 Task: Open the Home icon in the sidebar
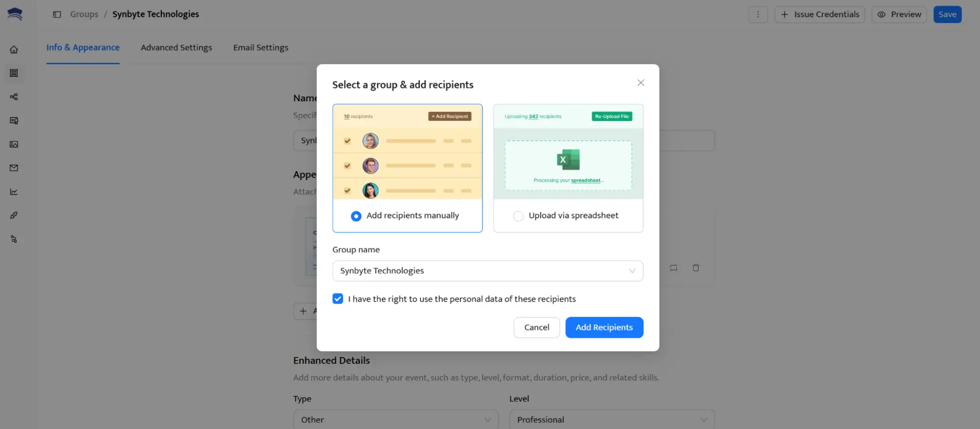tap(14, 49)
